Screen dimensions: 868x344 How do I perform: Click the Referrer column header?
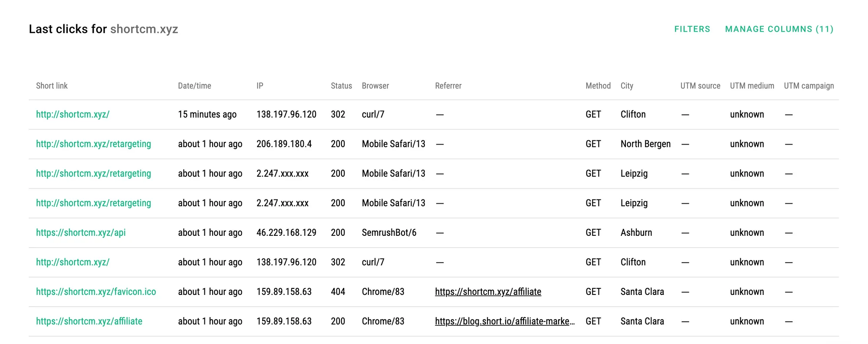coord(448,86)
